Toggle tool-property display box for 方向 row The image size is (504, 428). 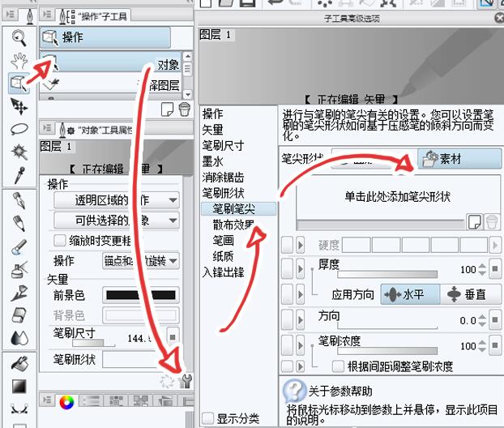coord(287,319)
